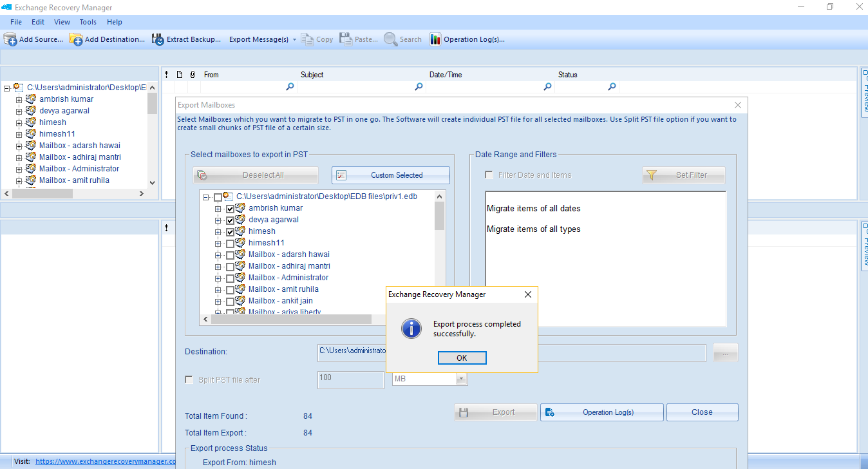
Task: Click the Add Source toolbar icon
Action: click(10, 39)
